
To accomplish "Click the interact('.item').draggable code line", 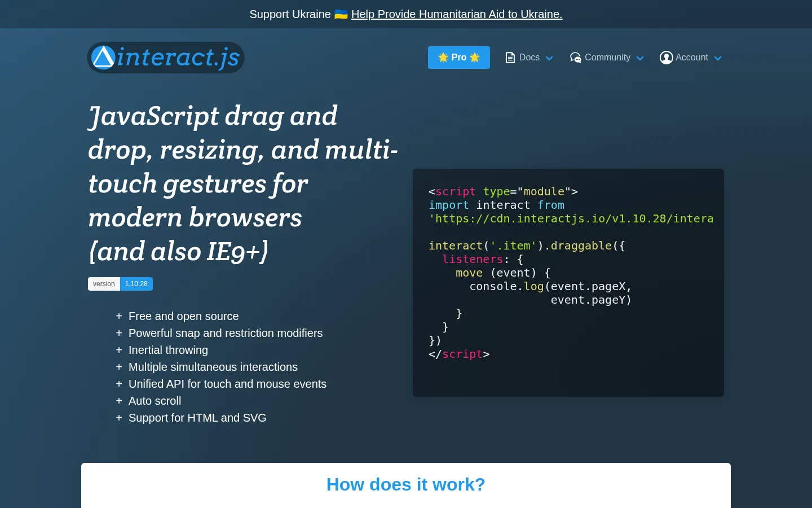I will pyautogui.click(x=527, y=246).
